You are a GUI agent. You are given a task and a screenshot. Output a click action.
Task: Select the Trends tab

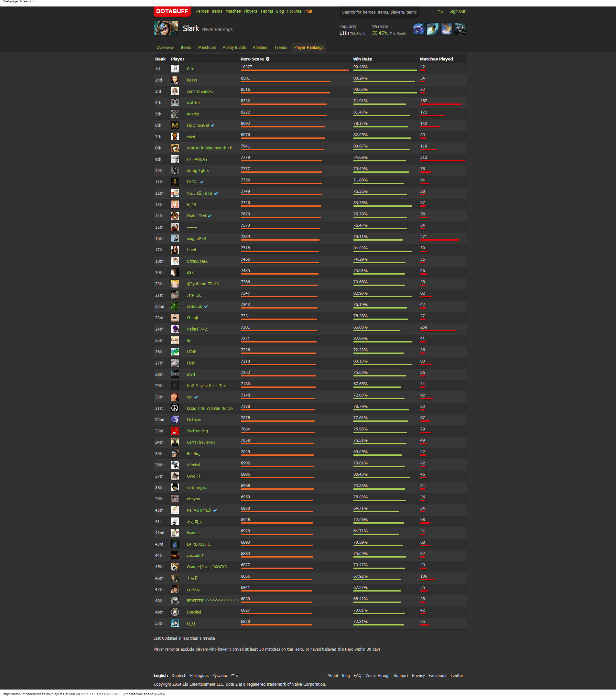coord(280,48)
